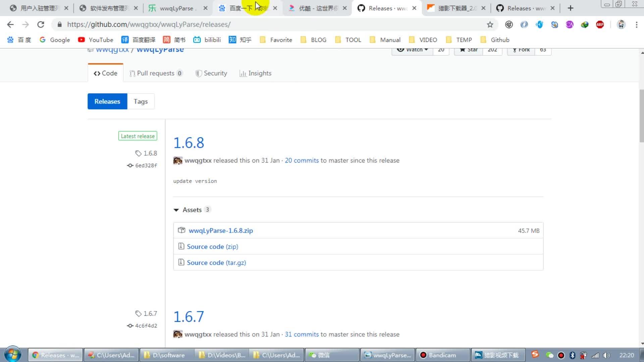Open the repository Insights tab
The height and width of the screenshot is (362, 644).
coord(255,73)
